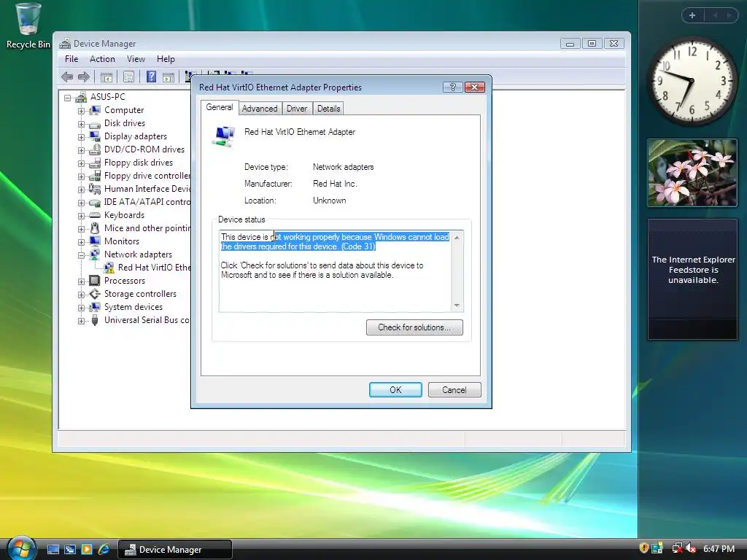Open the View menu
Screen dimensions: 747x560
[x=136, y=59]
